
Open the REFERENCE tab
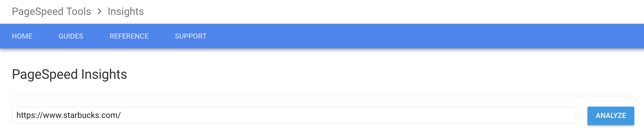tap(129, 36)
